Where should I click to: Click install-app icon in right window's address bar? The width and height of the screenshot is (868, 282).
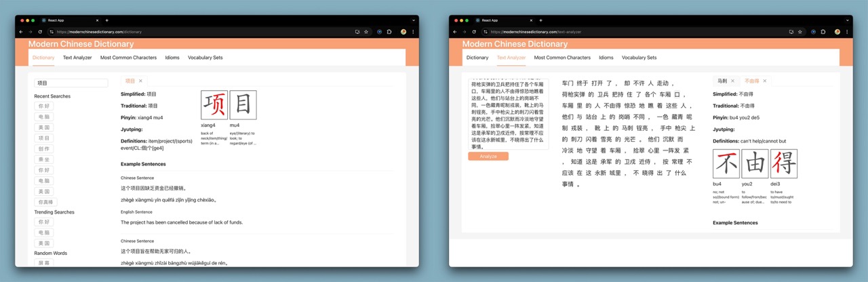point(791,32)
